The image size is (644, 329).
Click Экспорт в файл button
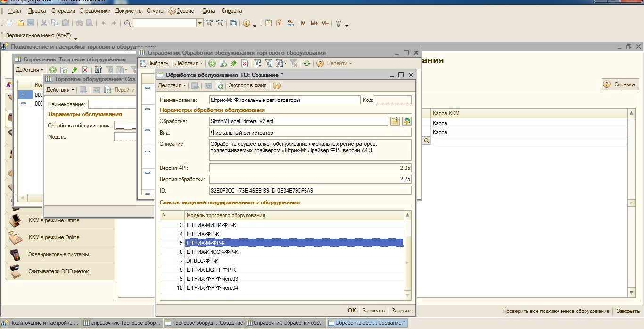coord(248,85)
